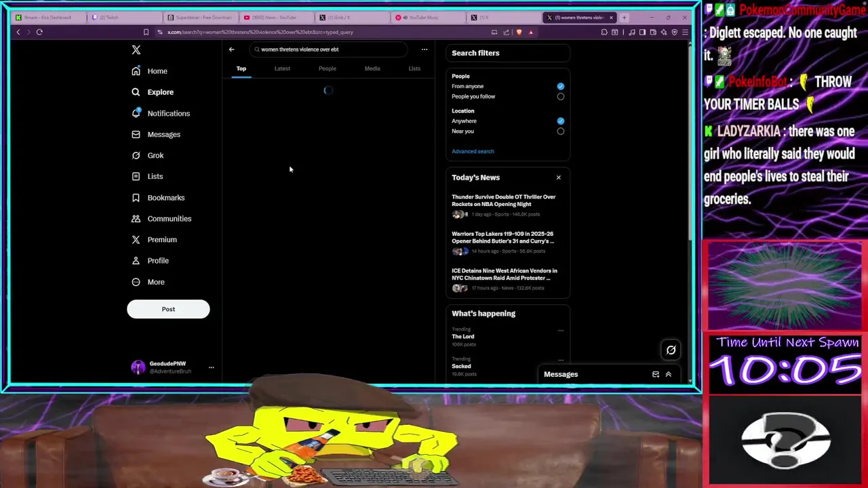Open Bookmarks in the sidebar
868x488 pixels.
[158, 197]
